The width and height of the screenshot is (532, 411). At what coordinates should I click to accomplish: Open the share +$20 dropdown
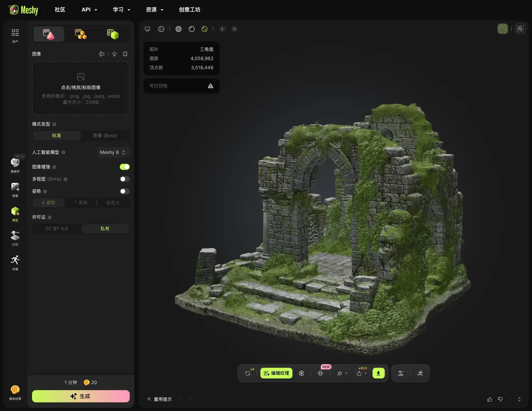tap(361, 373)
